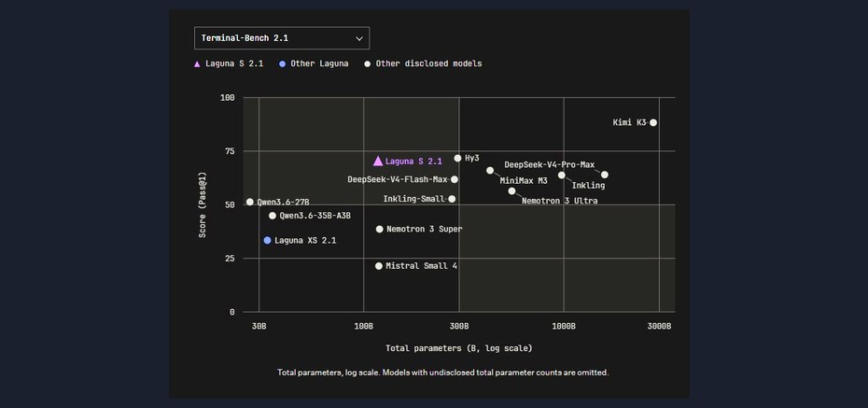Click the '75' y-axis tick label
The width and height of the screenshot is (868, 408).
[x=230, y=151]
